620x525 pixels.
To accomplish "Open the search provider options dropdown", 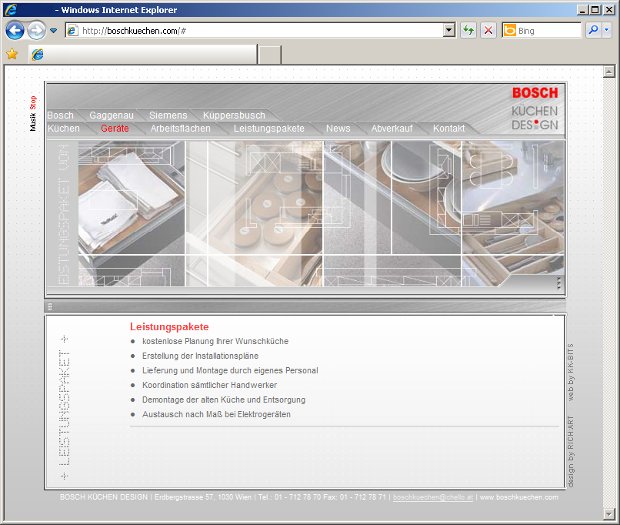I will pos(607,30).
